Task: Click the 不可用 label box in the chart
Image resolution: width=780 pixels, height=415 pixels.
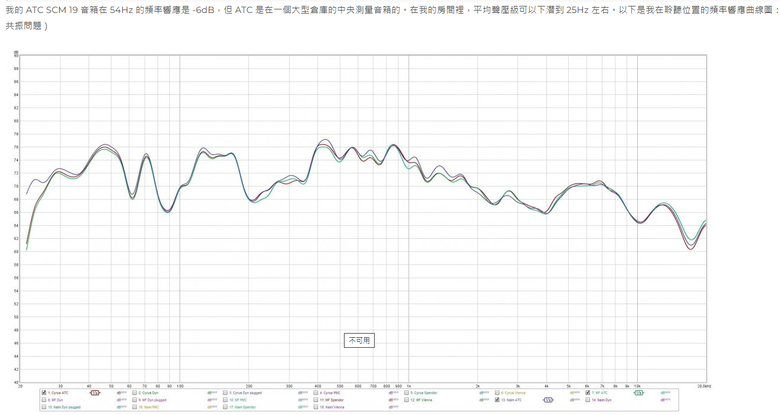Action: pos(359,340)
